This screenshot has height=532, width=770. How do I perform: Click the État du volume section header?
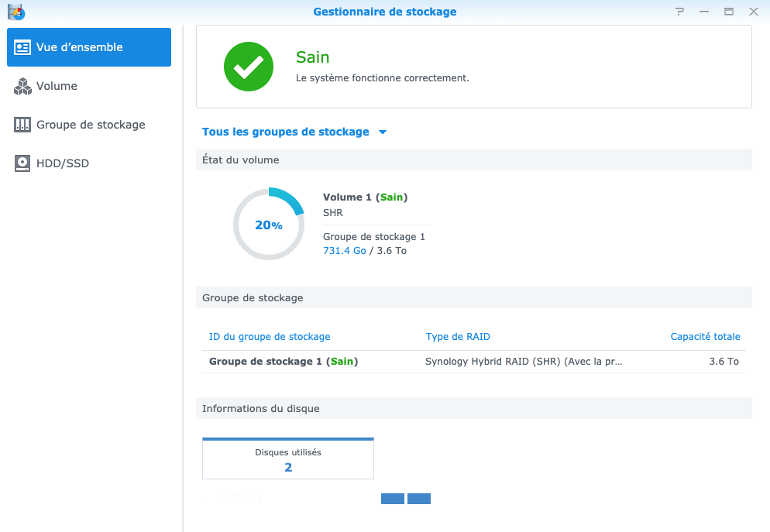(x=474, y=160)
